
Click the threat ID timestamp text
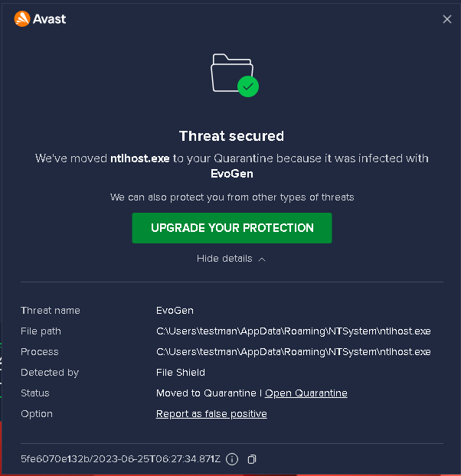click(120, 459)
